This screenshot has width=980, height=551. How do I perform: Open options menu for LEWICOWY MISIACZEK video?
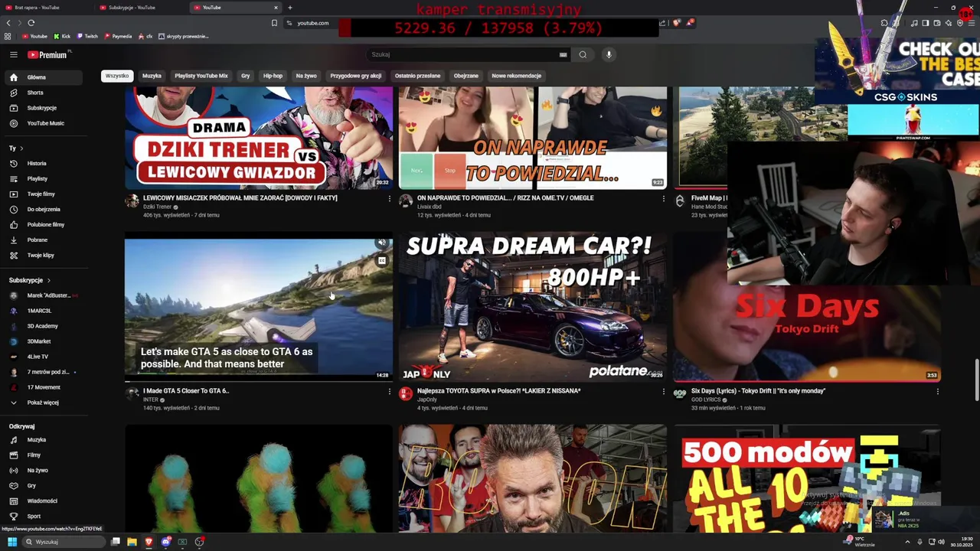389,199
